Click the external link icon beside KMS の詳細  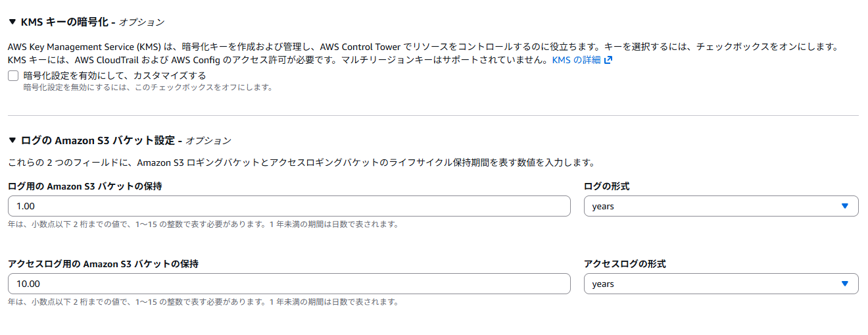pos(608,60)
